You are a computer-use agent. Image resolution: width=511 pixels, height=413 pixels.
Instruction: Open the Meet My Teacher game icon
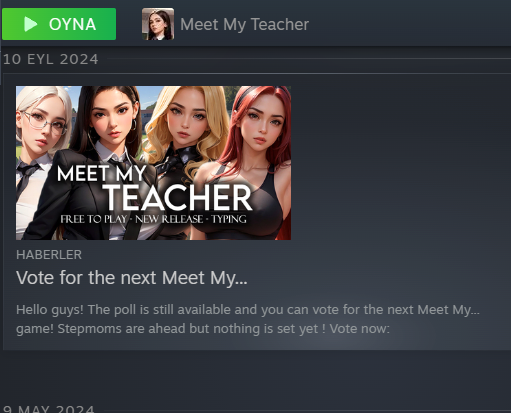[158, 24]
